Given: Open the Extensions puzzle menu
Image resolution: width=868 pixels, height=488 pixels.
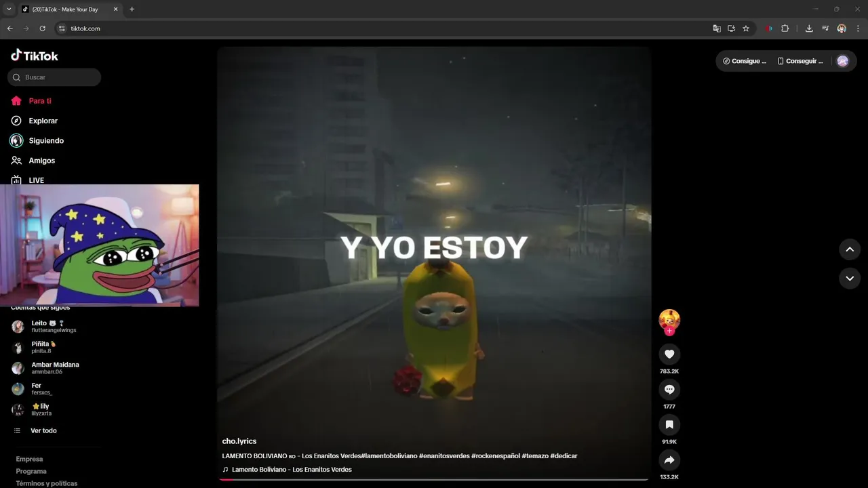Looking at the screenshot, I should (785, 28).
